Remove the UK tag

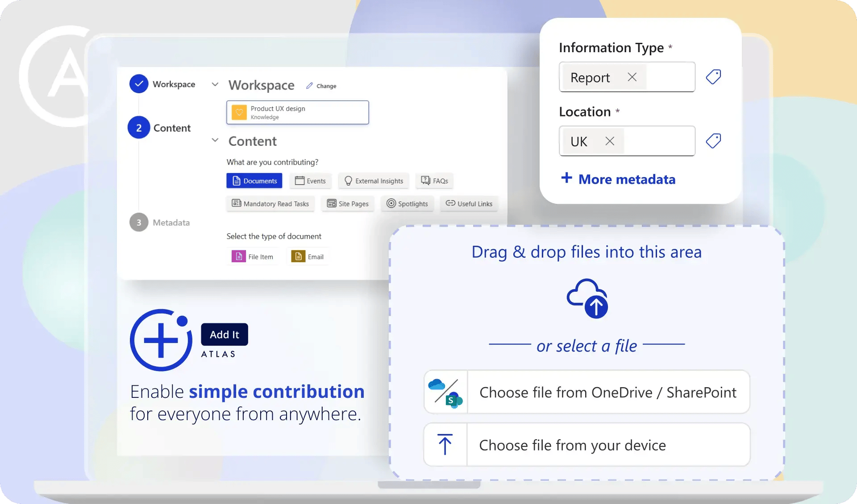click(610, 141)
